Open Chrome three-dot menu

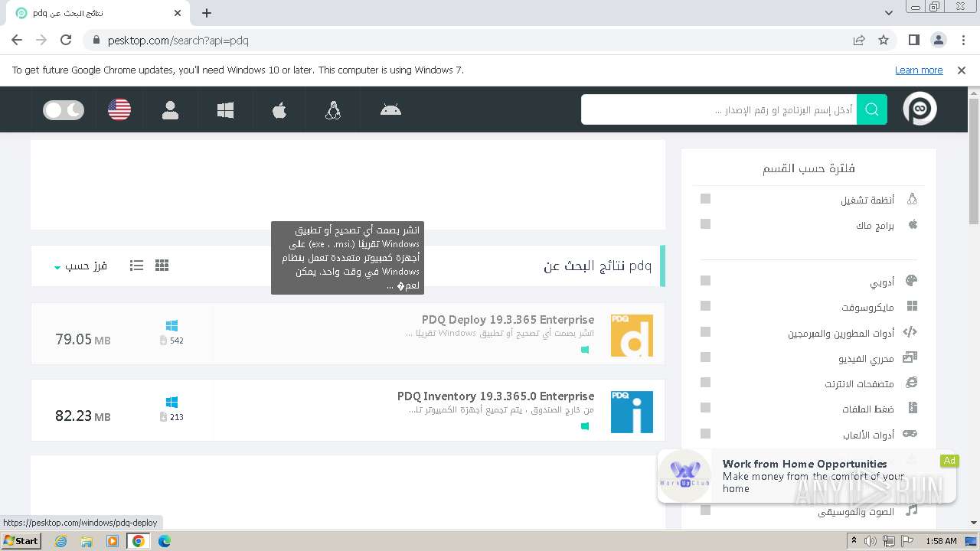(962, 40)
